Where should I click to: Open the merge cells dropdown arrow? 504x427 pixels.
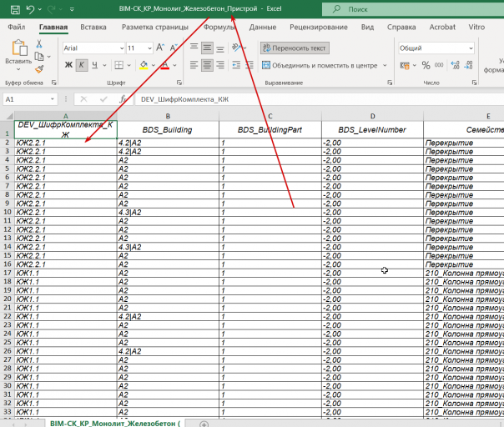(x=385, y=65)
